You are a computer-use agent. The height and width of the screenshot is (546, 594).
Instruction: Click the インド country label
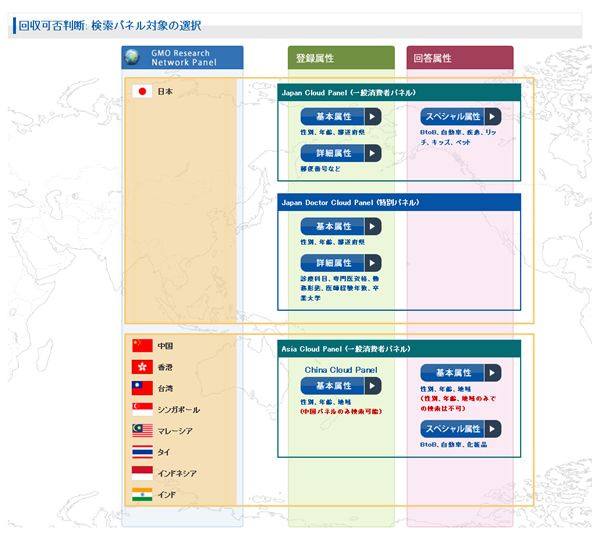click(167, 494)
